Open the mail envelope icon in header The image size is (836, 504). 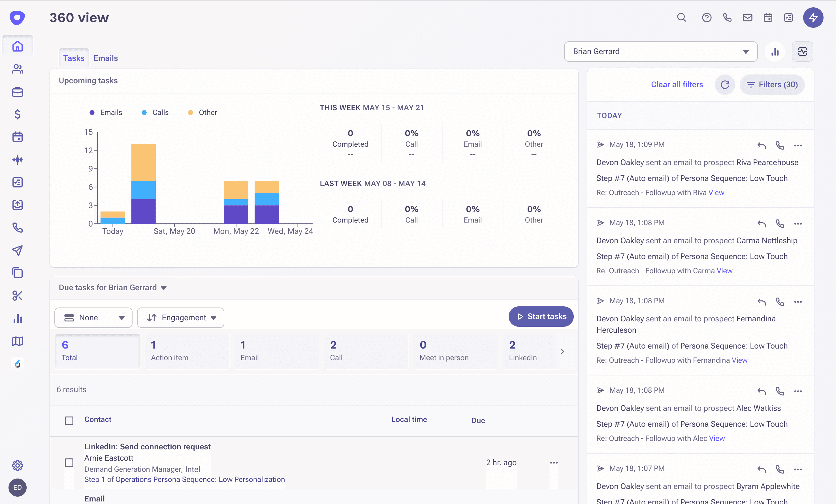click(x=747, y=17)
